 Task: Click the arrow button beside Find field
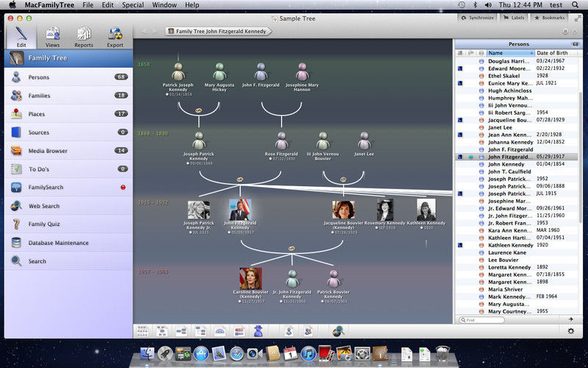coord(571,319)
